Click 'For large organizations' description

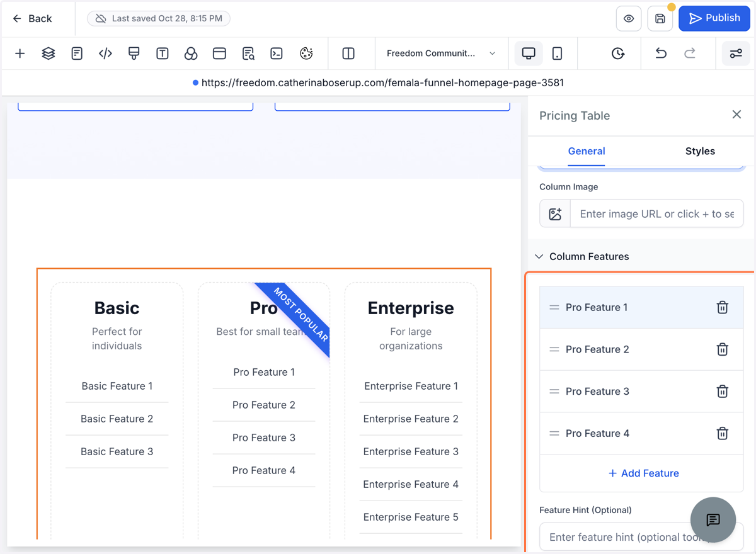[411, 339]
